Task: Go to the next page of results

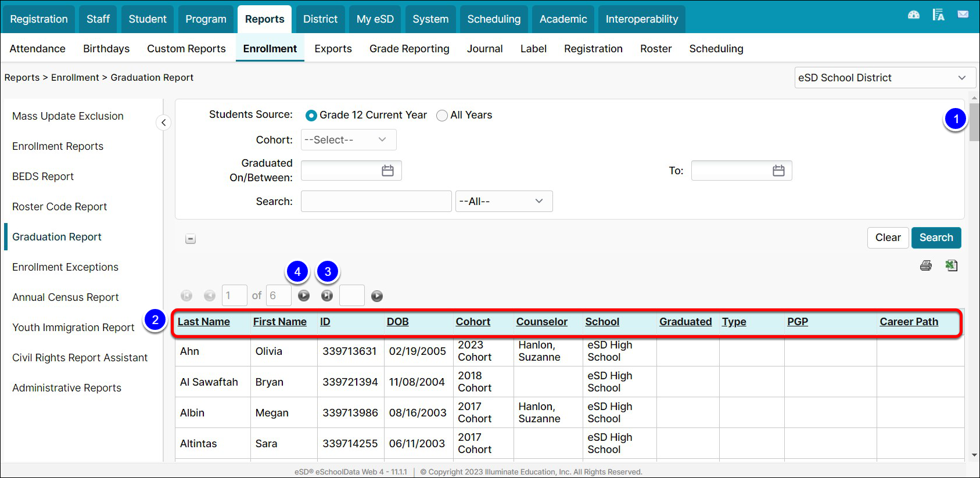Action: 304,296
